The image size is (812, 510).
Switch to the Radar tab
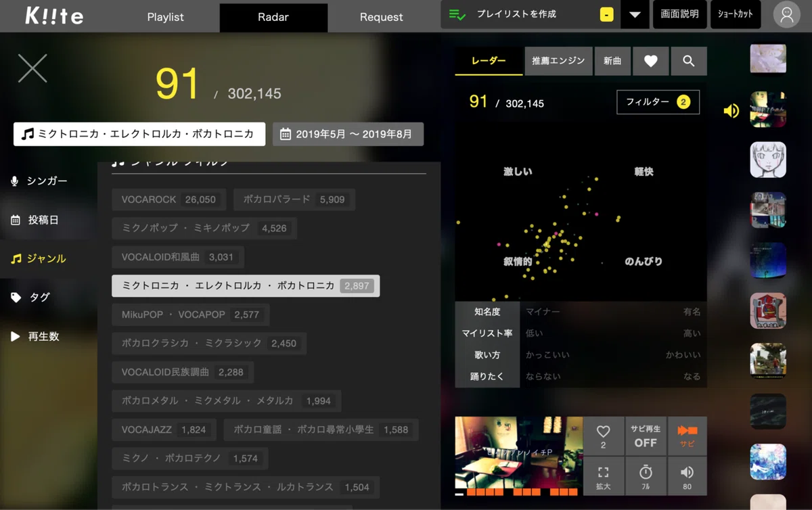[x=273, y=17]
